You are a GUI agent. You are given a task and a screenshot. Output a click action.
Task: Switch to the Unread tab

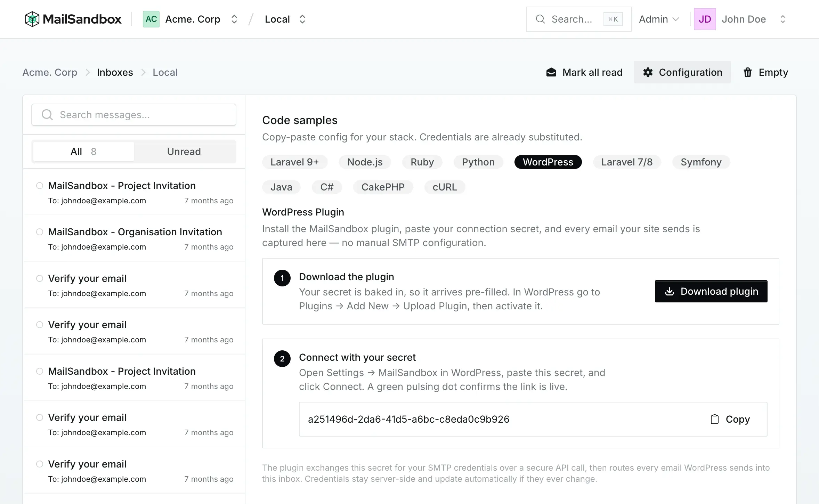click(x=184, y=152)
